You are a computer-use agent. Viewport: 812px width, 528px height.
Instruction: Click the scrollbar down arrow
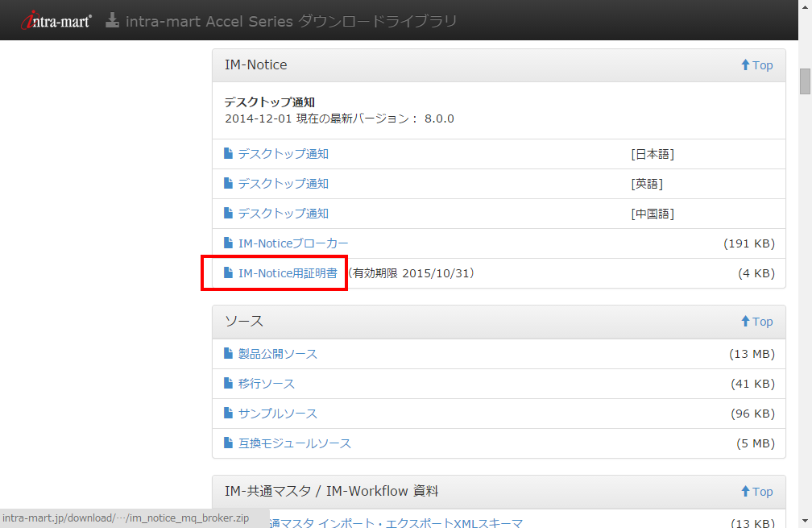point(805,521)
